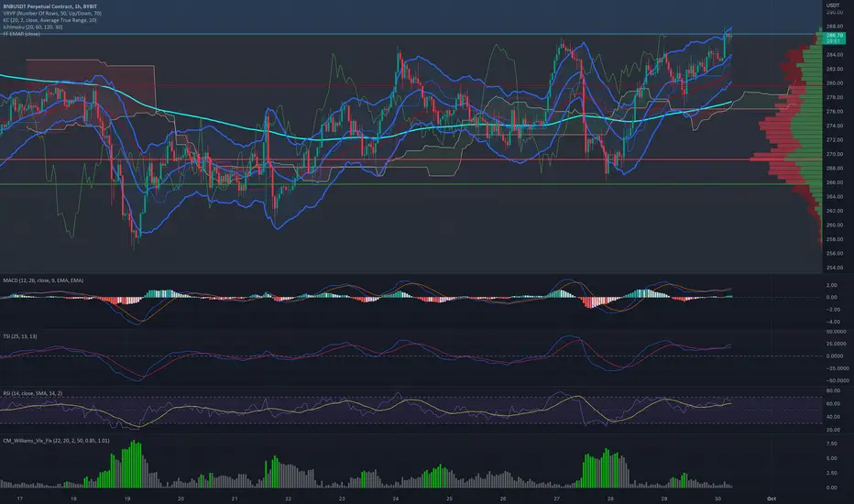Click the 288.00 price axis label
Image resolution: width=854 pixels, height=504 pixels.
pyautogui.click(x=834, y=27)
